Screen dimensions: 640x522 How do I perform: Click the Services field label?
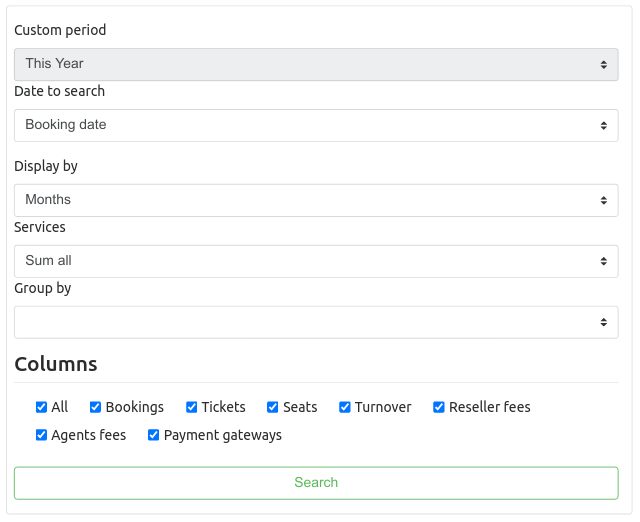point(40,227)
